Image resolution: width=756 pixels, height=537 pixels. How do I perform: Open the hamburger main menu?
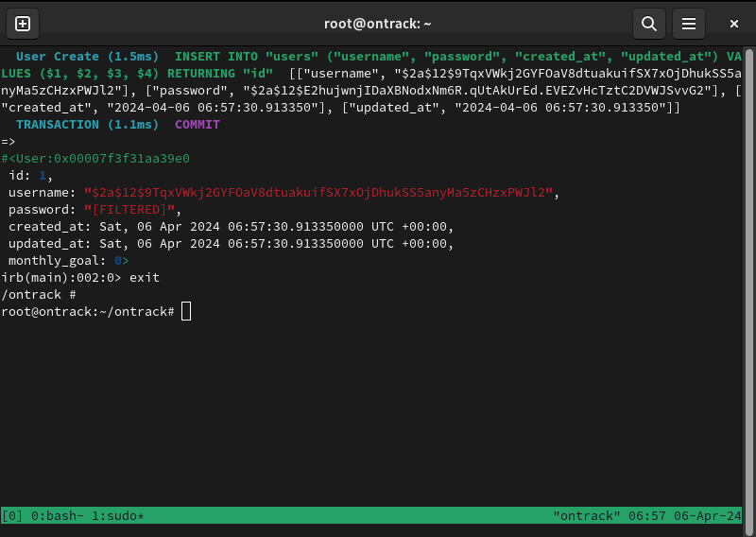(x=690, y=24)
